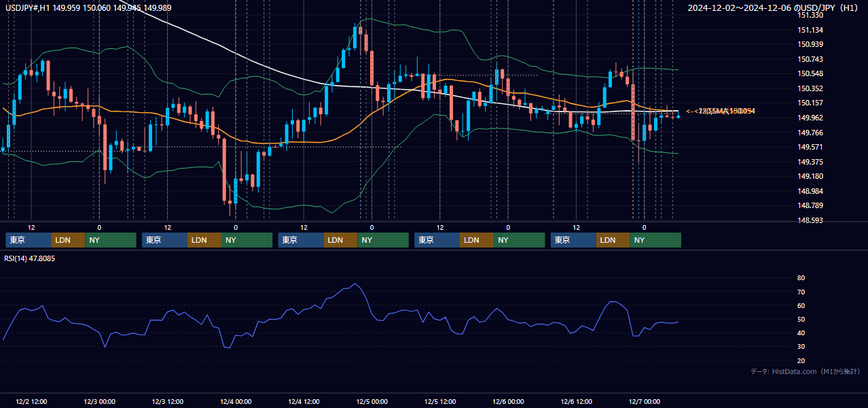Click price axis value 149.375
The image size is (868, 408).
click(810, 162)
